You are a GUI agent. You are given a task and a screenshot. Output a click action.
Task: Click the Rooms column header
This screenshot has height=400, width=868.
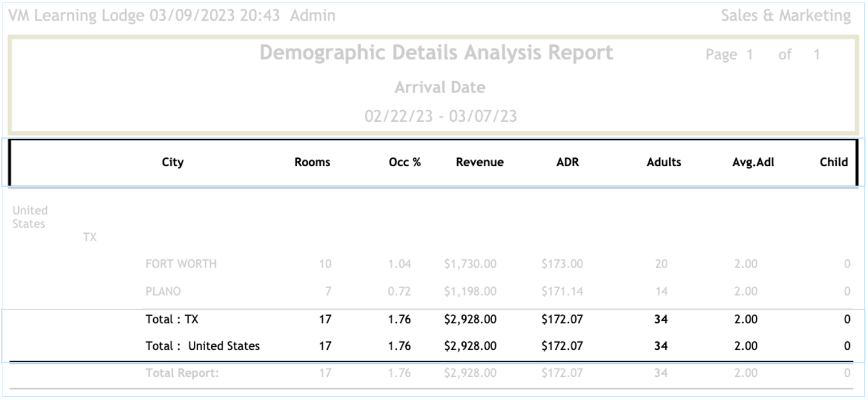(x=312, y=162)
